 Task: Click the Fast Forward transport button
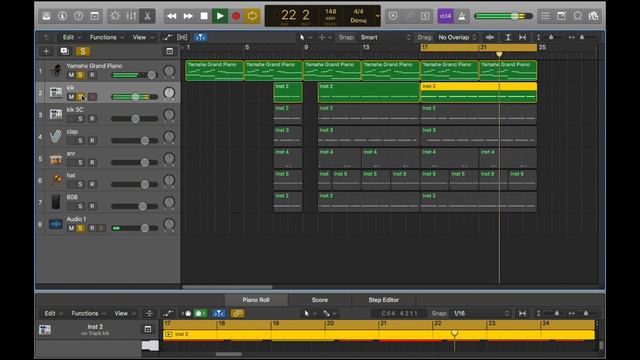pos(188,16)
